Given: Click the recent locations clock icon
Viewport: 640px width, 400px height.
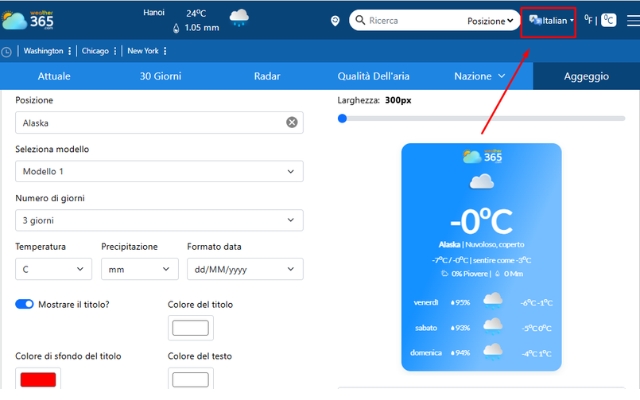Looking at the screenshot, I should (x=7, y=52).
